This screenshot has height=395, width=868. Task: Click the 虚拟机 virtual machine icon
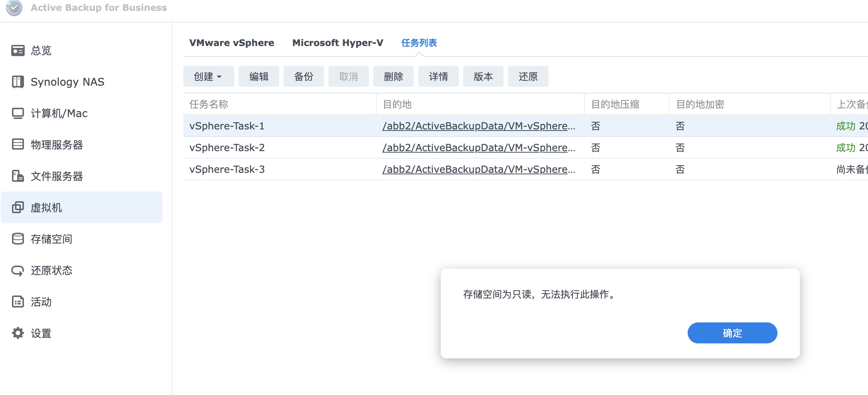coord(18,207)
